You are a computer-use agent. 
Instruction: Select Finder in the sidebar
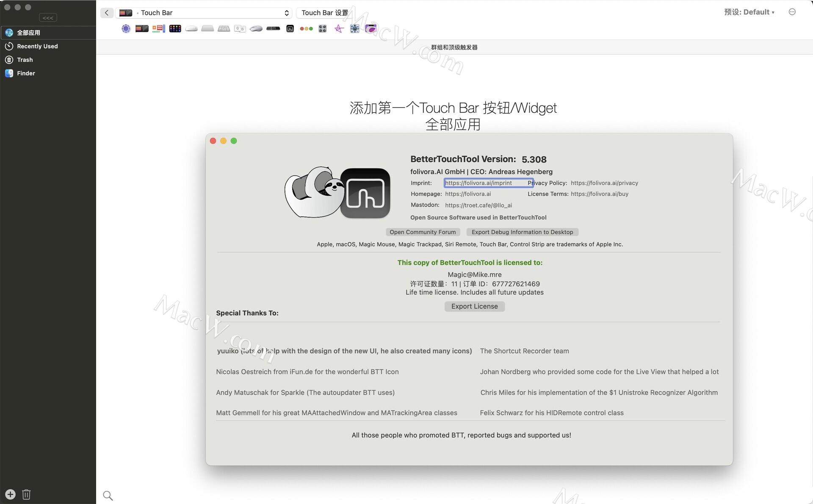(x=48, y=73)
